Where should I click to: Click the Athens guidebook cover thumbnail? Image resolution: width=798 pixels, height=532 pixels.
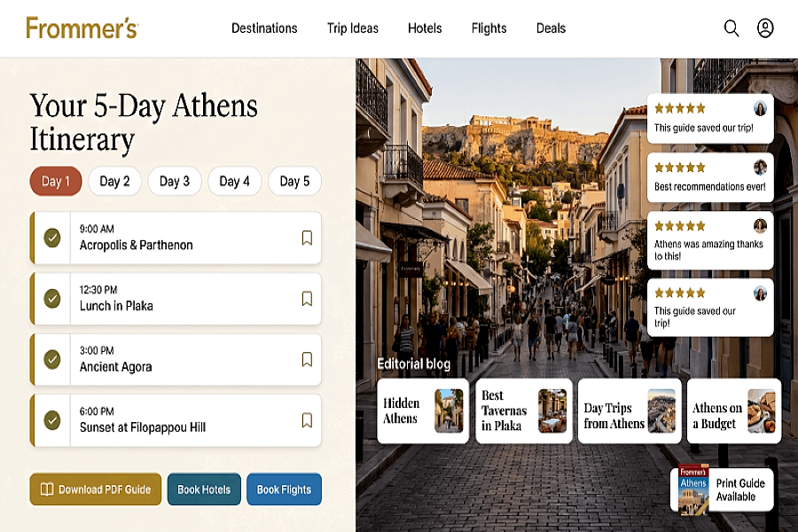click(693, 489)
